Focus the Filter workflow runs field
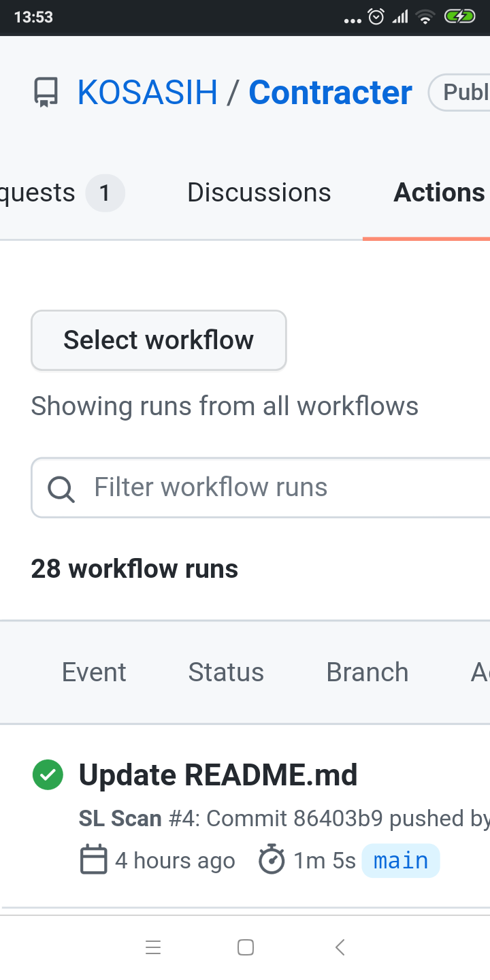This screenshot has width=490, height=980. [x=261, y=488]
